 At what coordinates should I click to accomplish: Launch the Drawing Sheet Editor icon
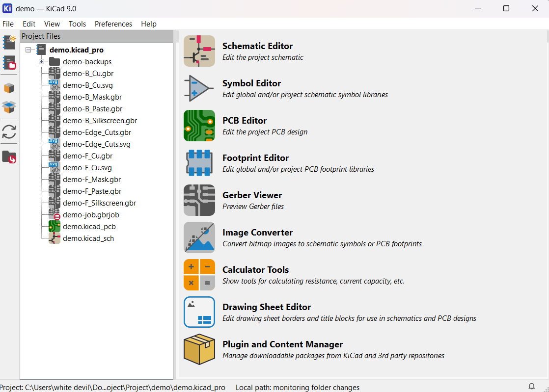pos(199,312)
